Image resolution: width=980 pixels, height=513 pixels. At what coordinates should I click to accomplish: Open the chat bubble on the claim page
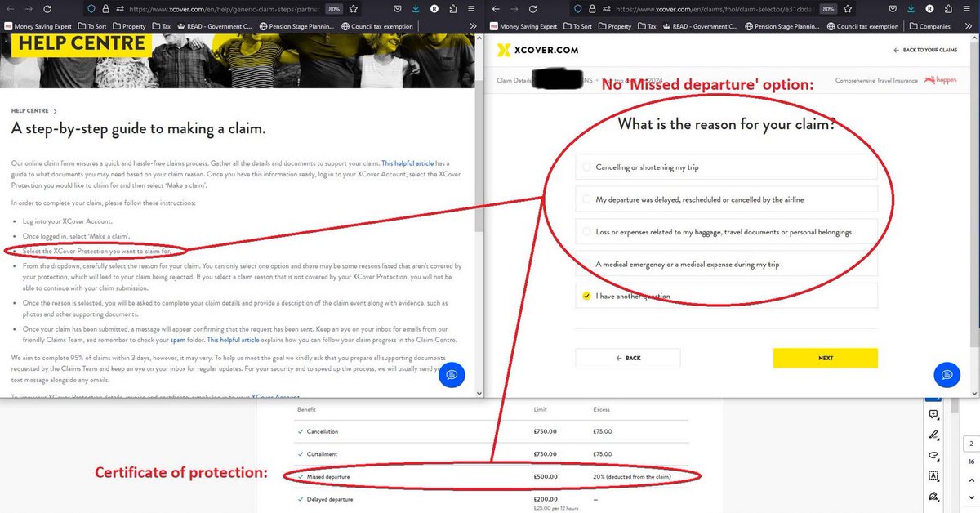point(947,375)
